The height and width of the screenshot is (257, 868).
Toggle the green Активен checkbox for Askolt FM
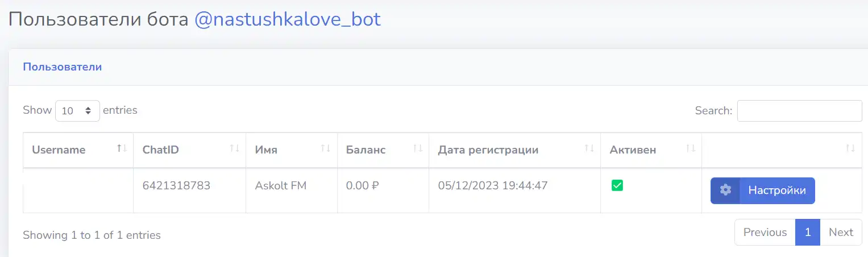pyautogui.click(x=617, y=185)
